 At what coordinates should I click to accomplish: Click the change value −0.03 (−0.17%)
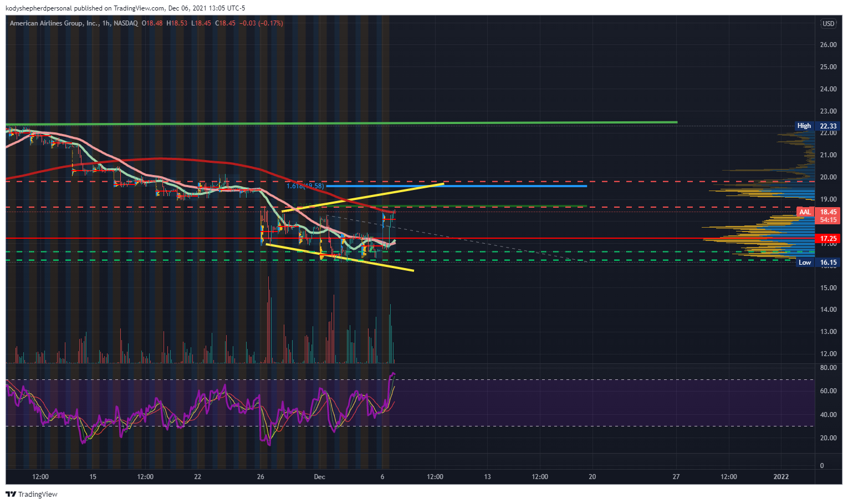click(x=262, y=23)
